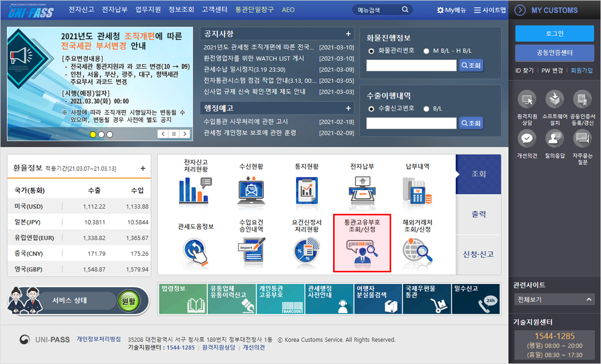Expand the 관련사이트 전체보기 dropdown
The width and height of the screenshot is (601, 364).
point(554,299)
